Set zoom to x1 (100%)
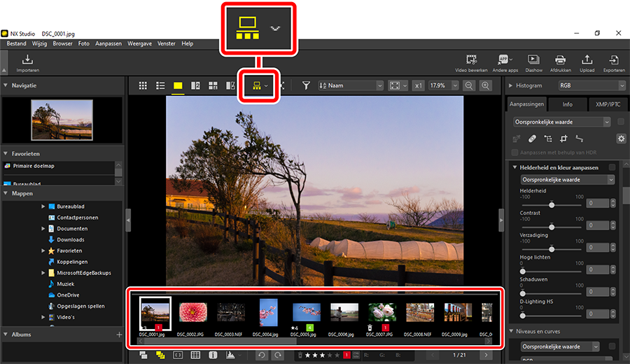Viewport: 630px width, 364px height. coord(419,85)
